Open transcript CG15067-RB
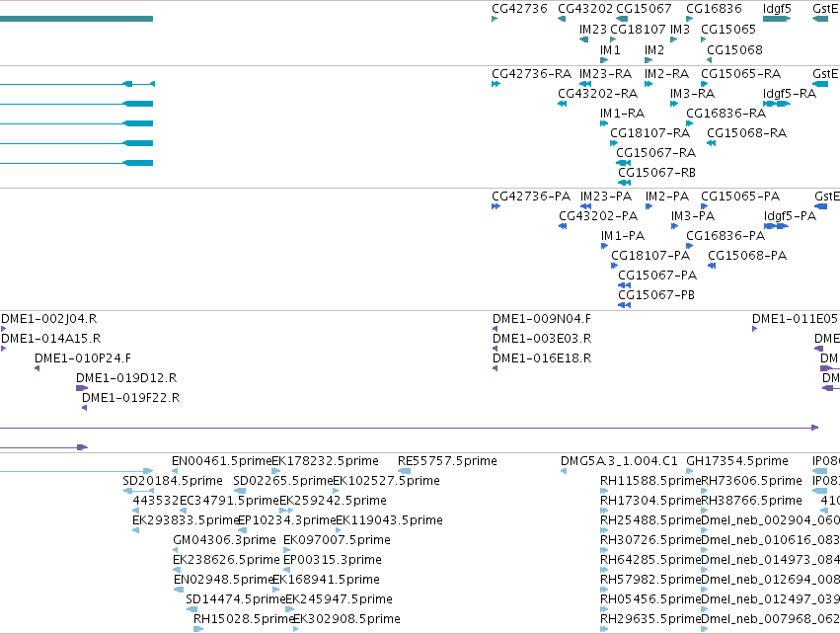840x634 pixels. click(x=656, y=172)
